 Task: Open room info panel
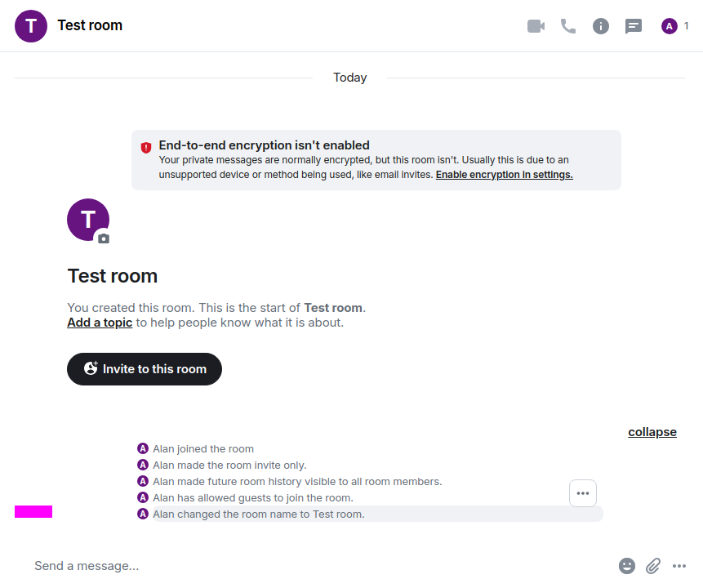click(601, 26)
